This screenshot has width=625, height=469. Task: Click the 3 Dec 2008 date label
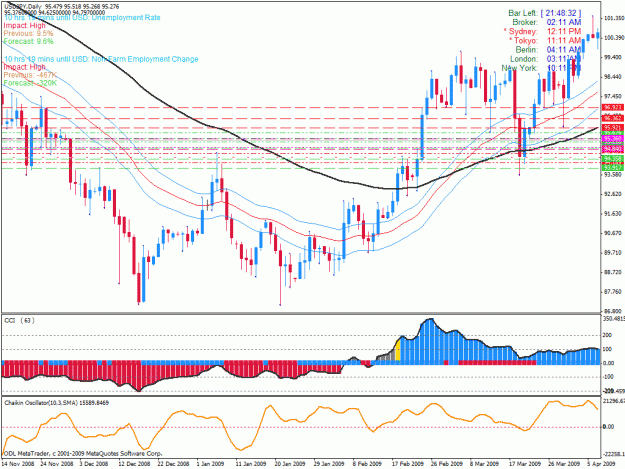pos(94,464)
